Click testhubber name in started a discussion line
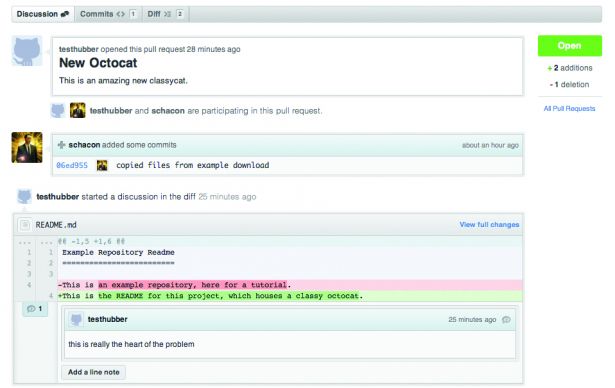 (58, 197)
